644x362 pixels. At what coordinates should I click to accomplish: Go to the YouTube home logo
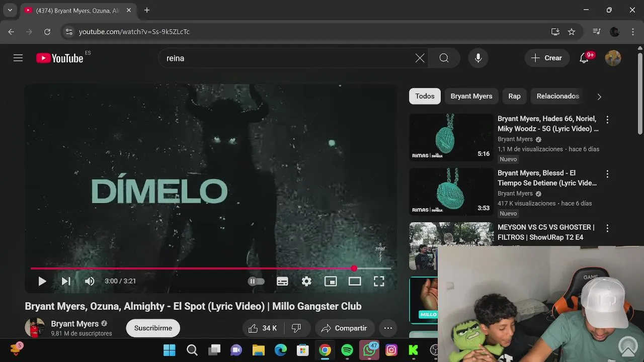pyautogui.click(x=59, y=58)
